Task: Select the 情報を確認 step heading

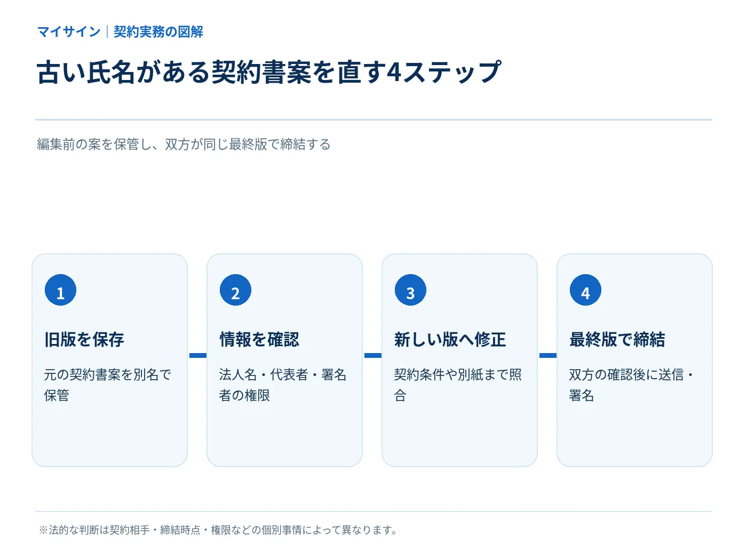Action: click(259, 340)
